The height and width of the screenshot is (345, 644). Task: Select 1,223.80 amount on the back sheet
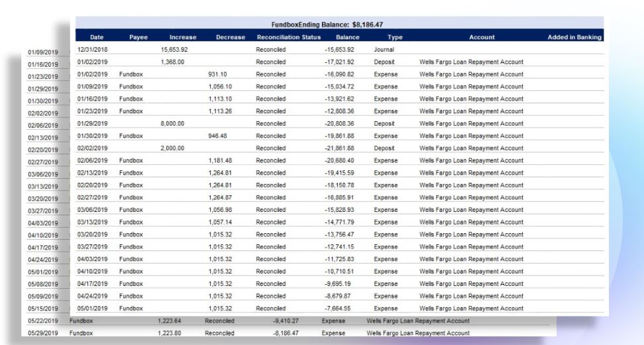pyautogui.click(x=169, y=333)
